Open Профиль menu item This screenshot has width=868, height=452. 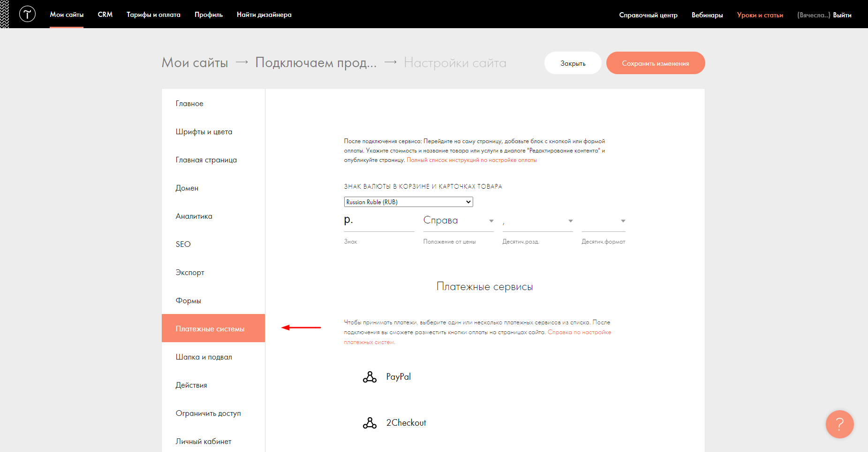coord(209,15)
